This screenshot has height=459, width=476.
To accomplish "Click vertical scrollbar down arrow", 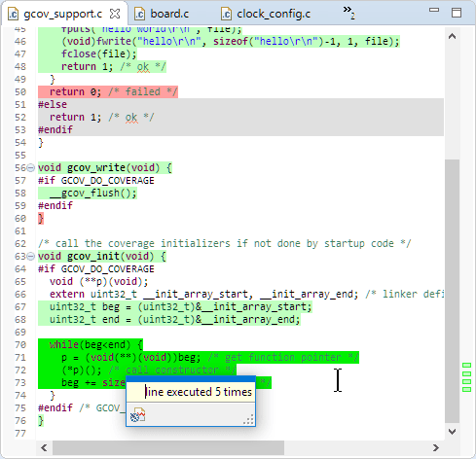I will pyautogui.click(x=452, y=432).
